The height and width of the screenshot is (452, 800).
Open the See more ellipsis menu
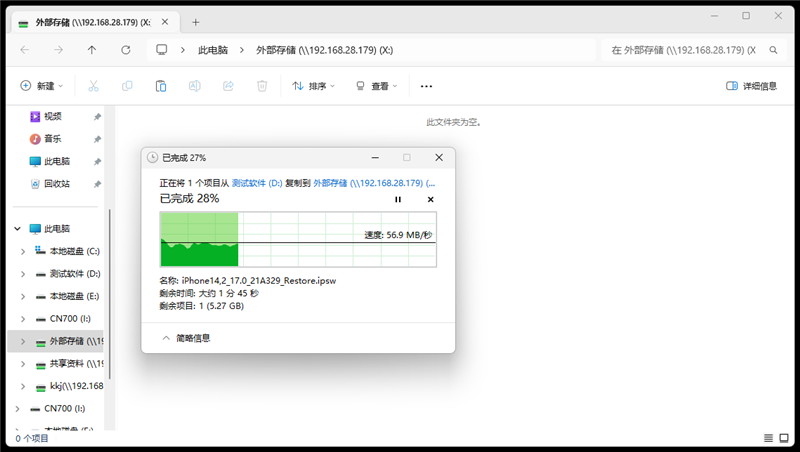426,86
